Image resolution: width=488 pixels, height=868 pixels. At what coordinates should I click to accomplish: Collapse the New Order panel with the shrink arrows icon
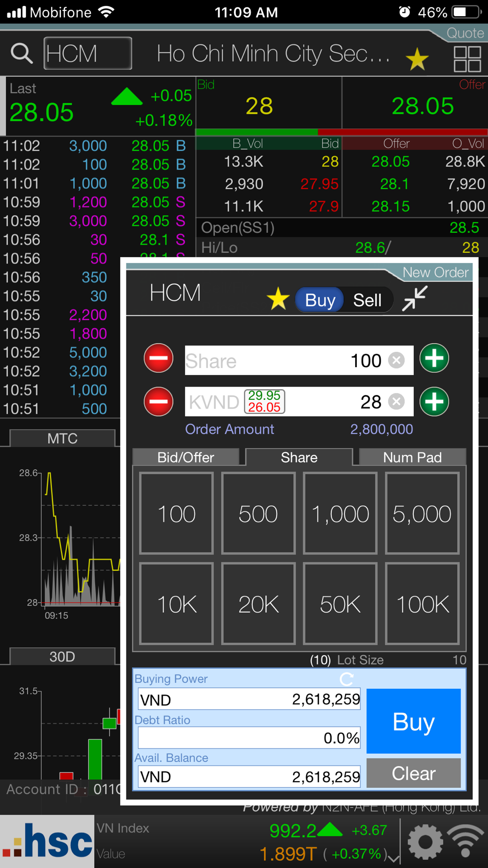point(415,298)
